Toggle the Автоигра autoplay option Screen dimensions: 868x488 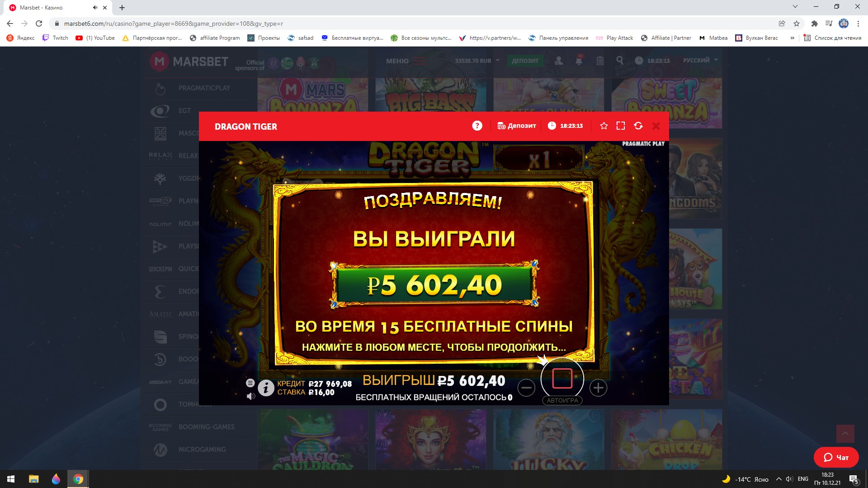(x=562, y=400)
